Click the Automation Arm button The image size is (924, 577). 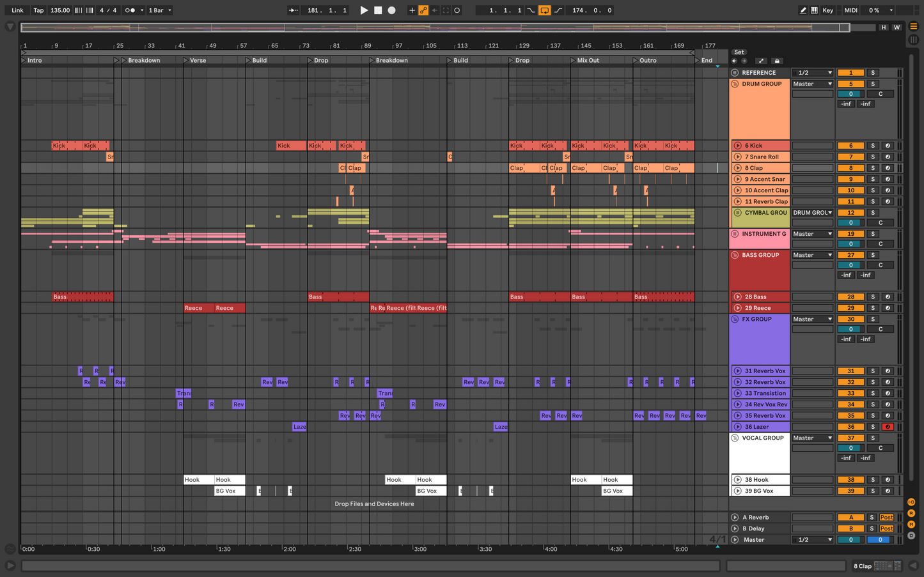click(x=423, y=10)
